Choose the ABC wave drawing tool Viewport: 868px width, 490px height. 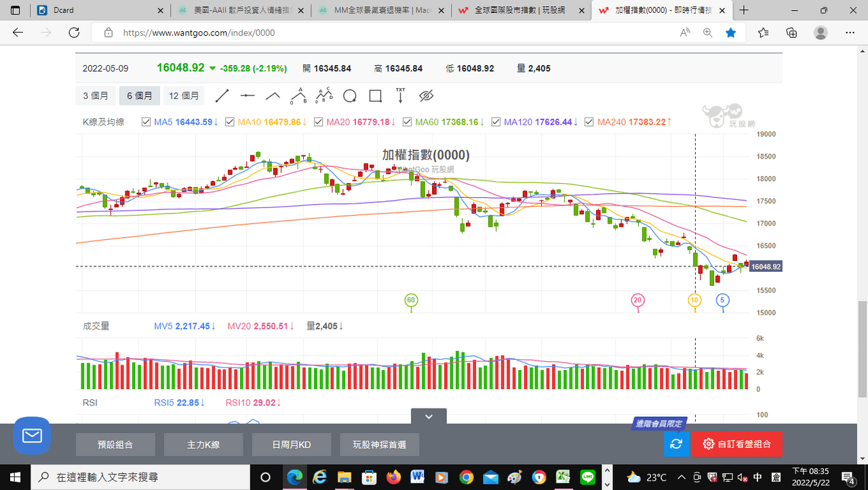click(x=324, y=96)
